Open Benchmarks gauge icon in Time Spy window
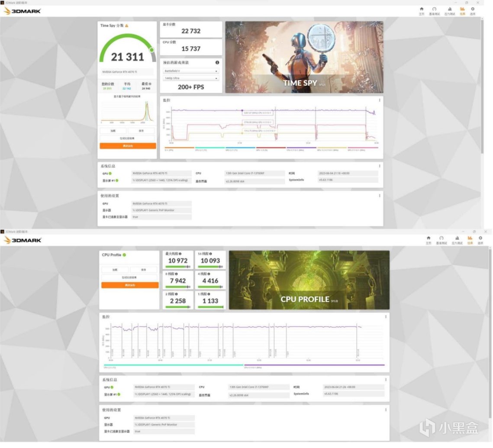 coord(434,10)
